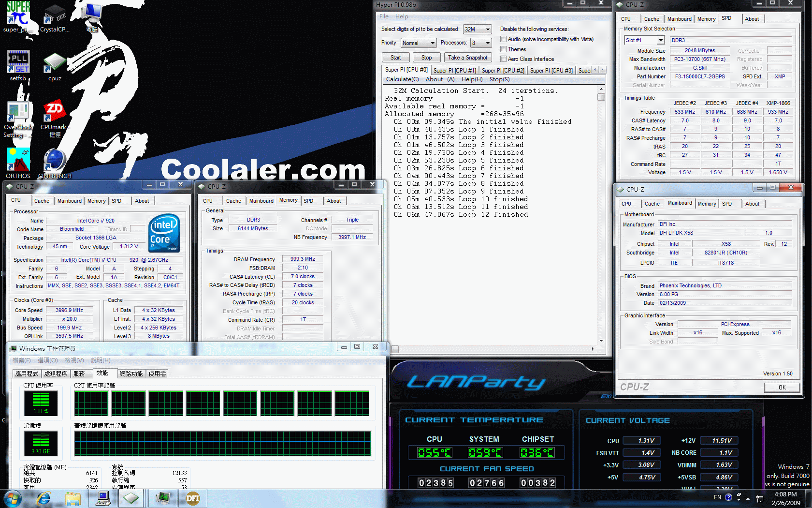Click the Core Speed 3996.9 MHz value

pyautogui.click(x=69, y=310)
